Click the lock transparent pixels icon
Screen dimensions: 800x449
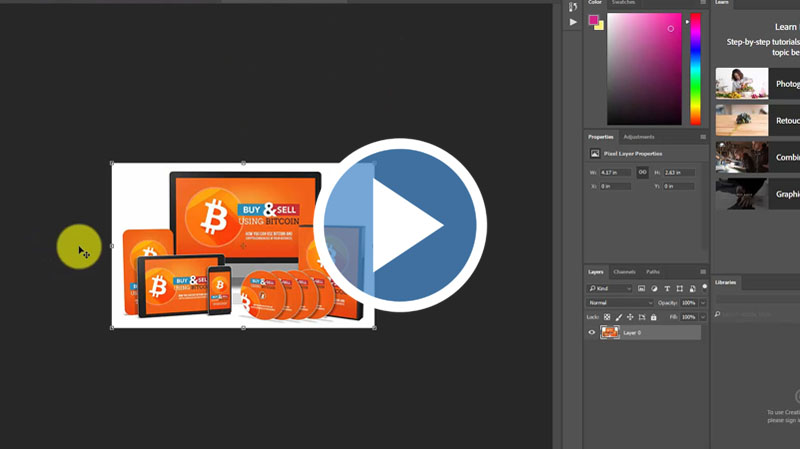click(x=607, y=317)
